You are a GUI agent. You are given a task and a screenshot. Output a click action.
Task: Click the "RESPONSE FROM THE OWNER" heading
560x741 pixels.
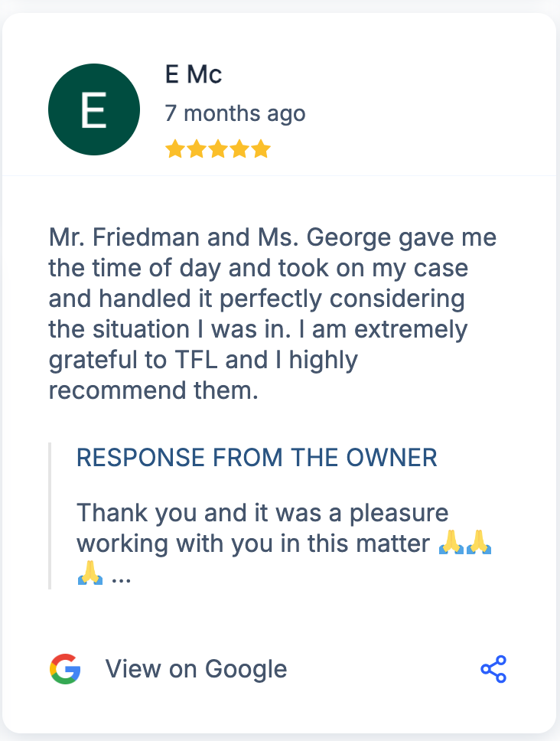(x=257, y=458)
